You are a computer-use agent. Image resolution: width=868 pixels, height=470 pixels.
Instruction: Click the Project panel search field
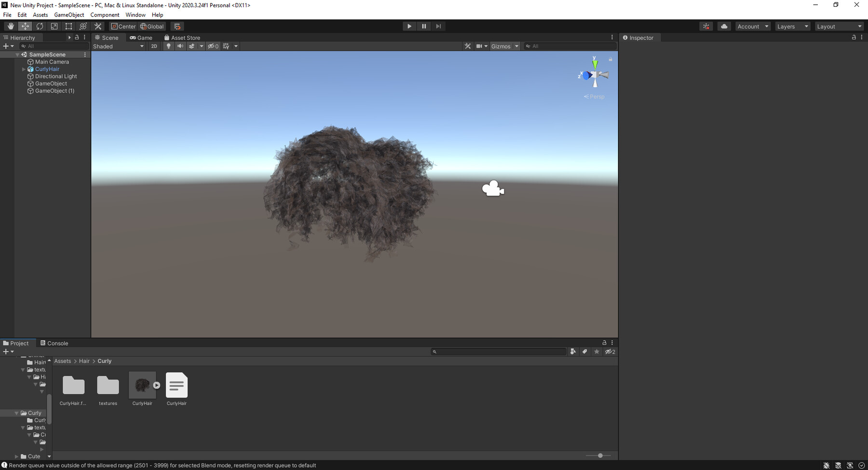(x=499, y=352)
